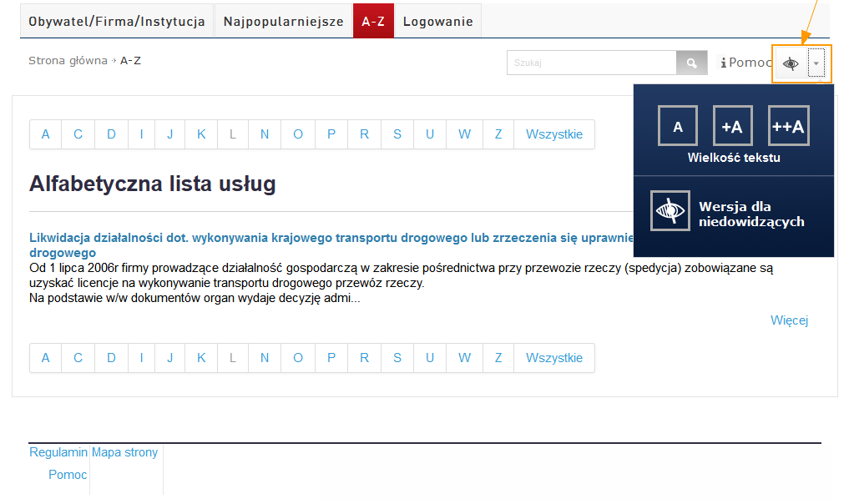The height and width of the screenshot is (504, 849).
Task: Click the Więcej link
Action: coord(789,320)
